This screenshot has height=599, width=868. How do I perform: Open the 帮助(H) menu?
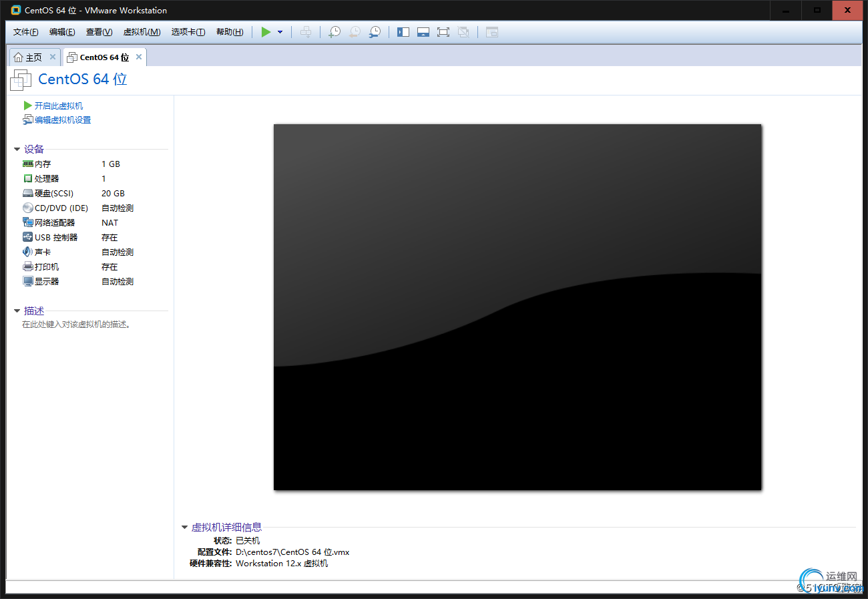(x=230, y=32)
